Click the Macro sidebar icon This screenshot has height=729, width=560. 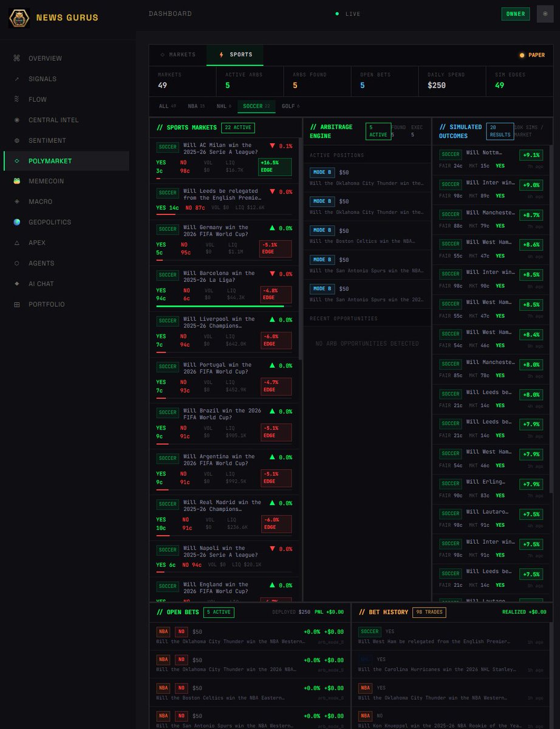point(17,202)
